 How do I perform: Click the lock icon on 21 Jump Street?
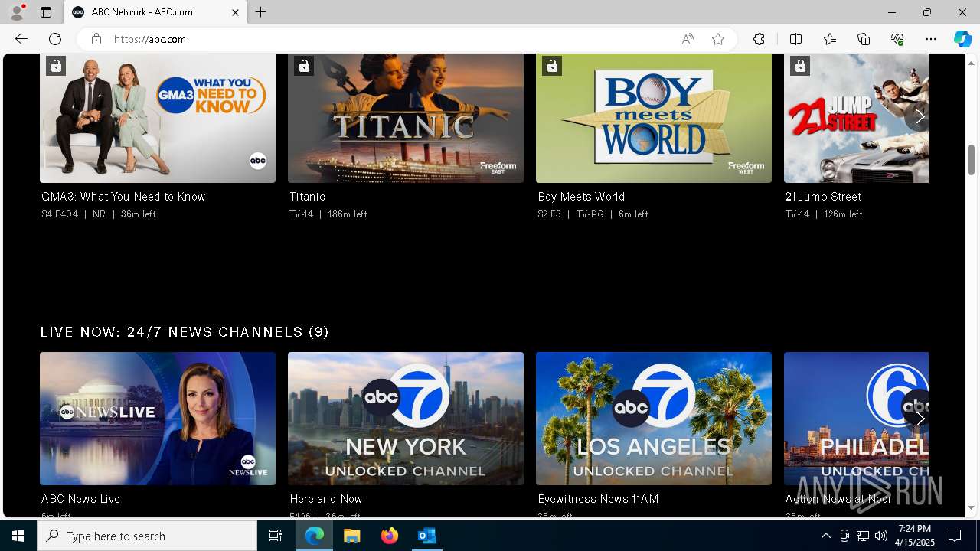click(x=800, y=66)
